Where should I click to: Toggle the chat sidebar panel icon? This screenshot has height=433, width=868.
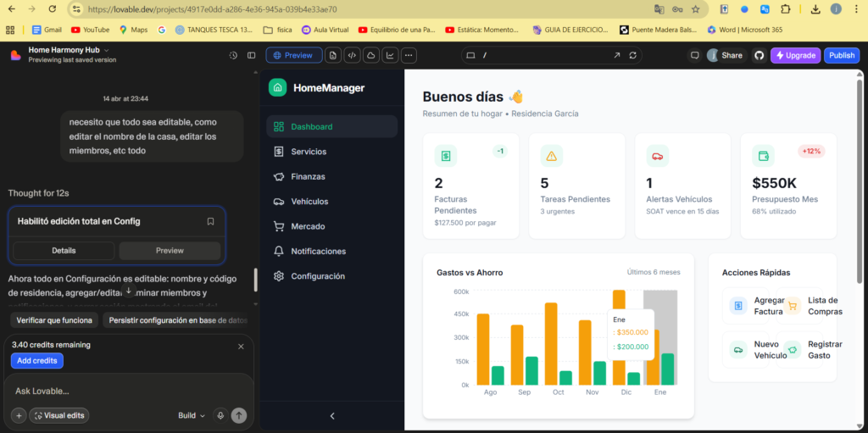pyautogui.click(x=251, y=55)
